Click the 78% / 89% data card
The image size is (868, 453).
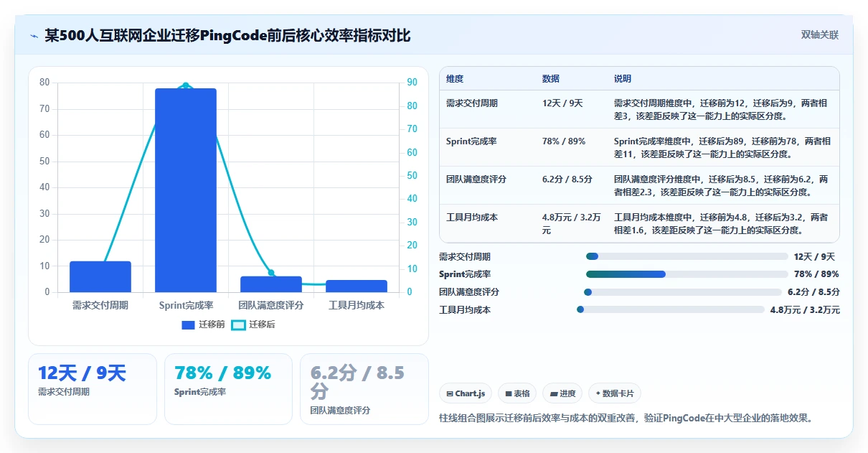click(x=228, y=388)
